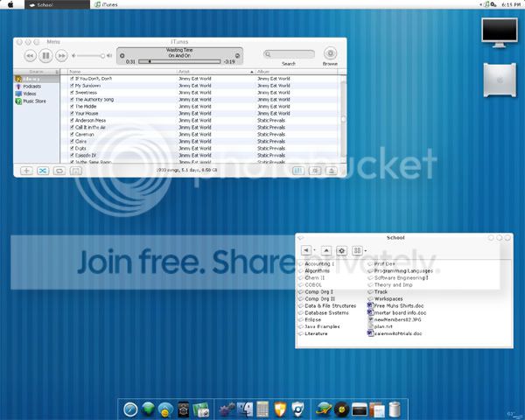The image size is (525, 420).
Task: Select the song Caveman
Action: (85, 134)
